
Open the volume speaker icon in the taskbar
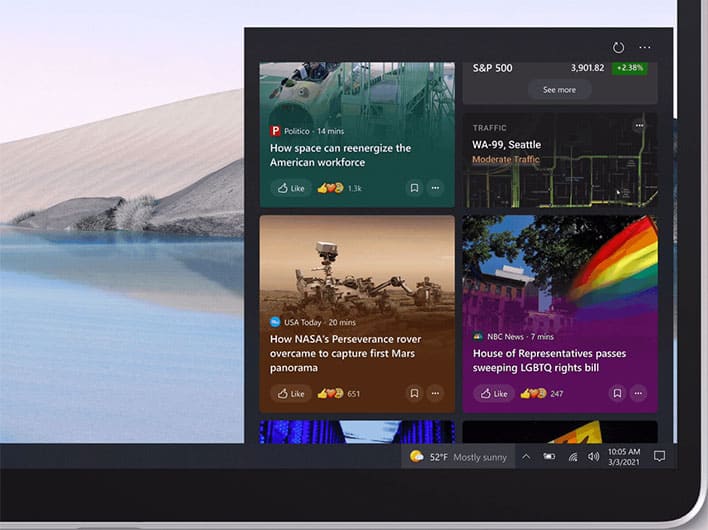pyautogui.click(x=593, y=457)
